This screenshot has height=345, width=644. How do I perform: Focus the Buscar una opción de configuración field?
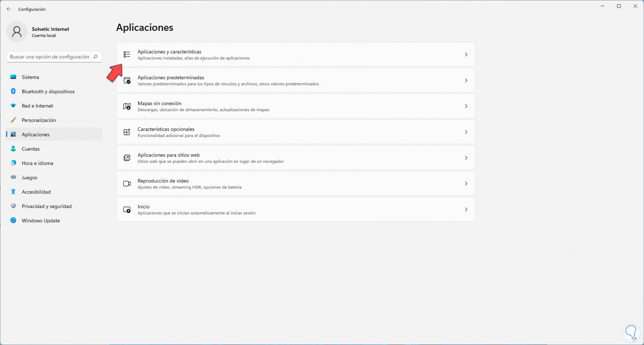pos(50,57)
